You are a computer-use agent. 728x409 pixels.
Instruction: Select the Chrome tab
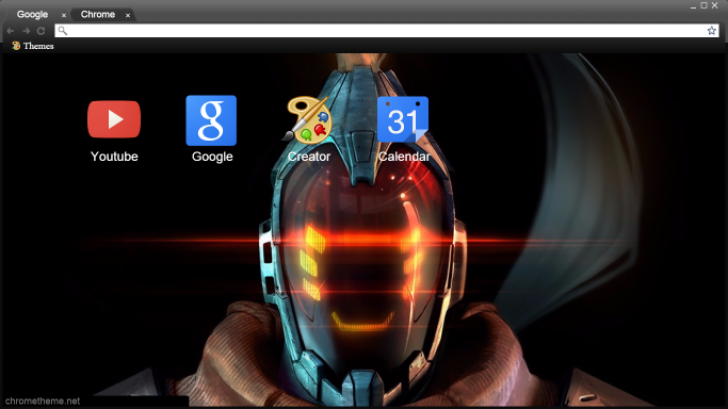coord(98,14)
